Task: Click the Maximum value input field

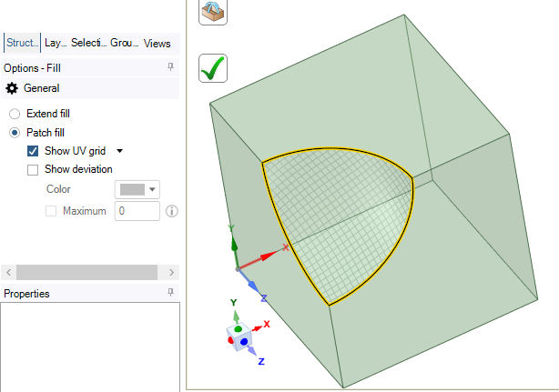Action: coord(137,211)
